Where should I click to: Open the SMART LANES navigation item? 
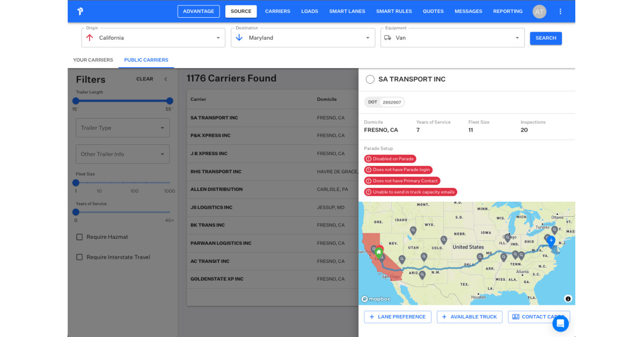pos(347,11)
